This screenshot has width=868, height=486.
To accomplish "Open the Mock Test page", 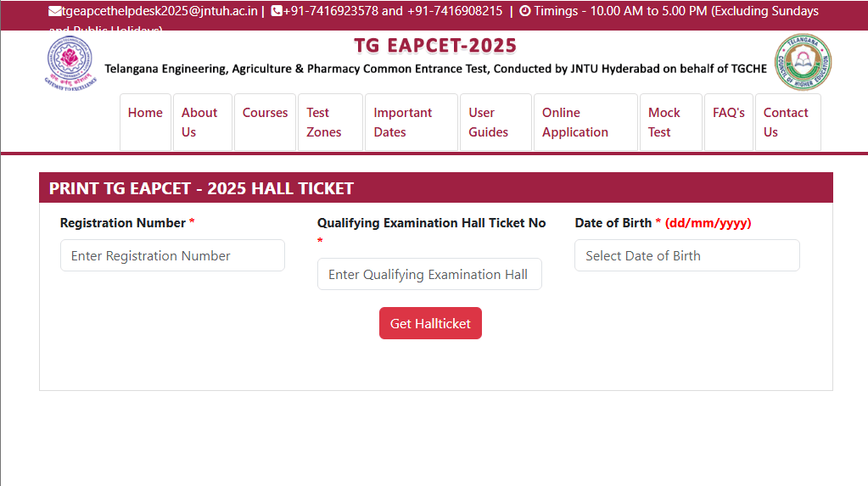I will coord(664,122).
